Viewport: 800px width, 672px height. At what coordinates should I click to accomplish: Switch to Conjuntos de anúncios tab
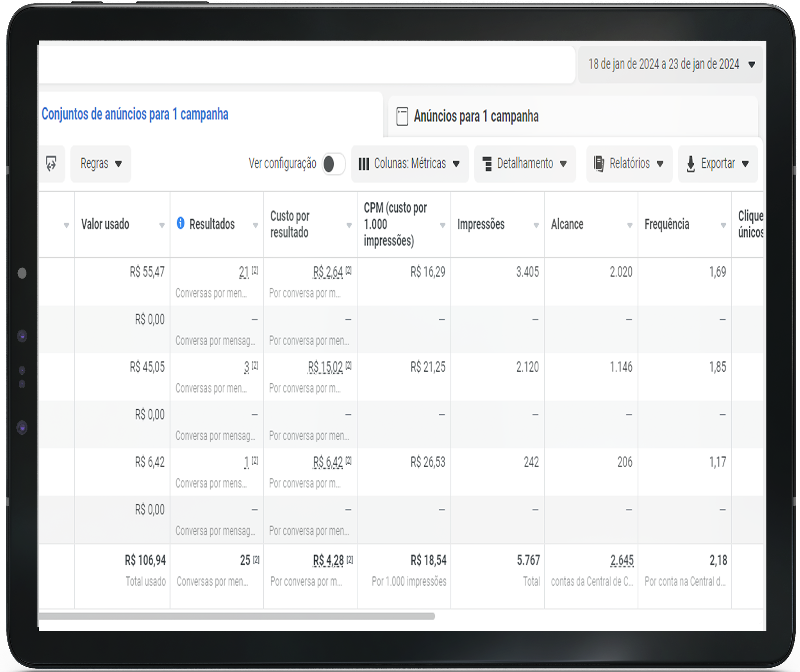(x=135, y=114)
